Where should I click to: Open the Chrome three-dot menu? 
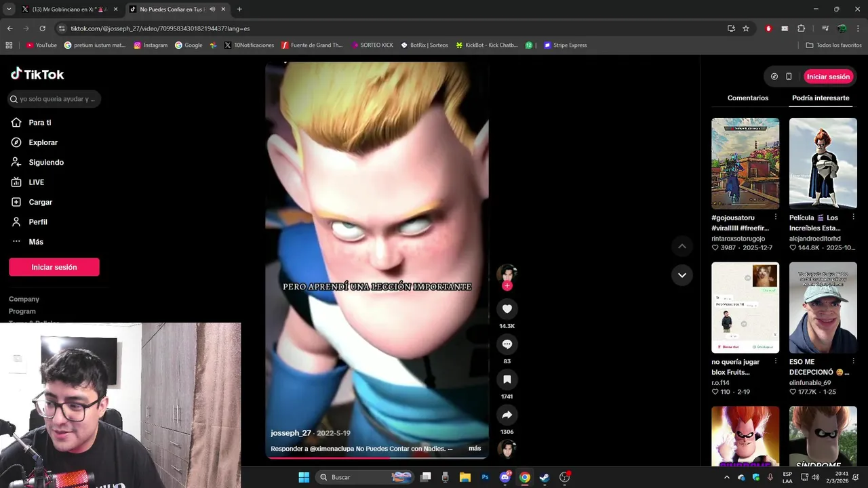coord(858,28)
